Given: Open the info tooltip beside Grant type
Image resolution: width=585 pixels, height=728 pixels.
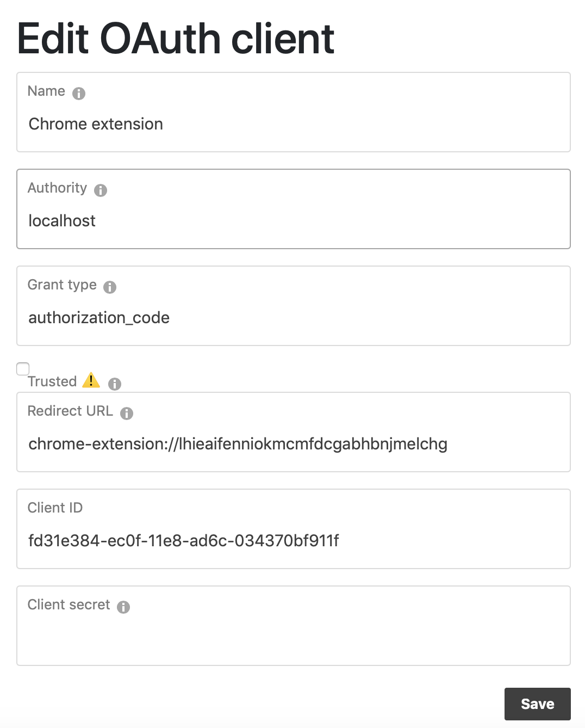Looking at the screenshot, I should point(110,287).
